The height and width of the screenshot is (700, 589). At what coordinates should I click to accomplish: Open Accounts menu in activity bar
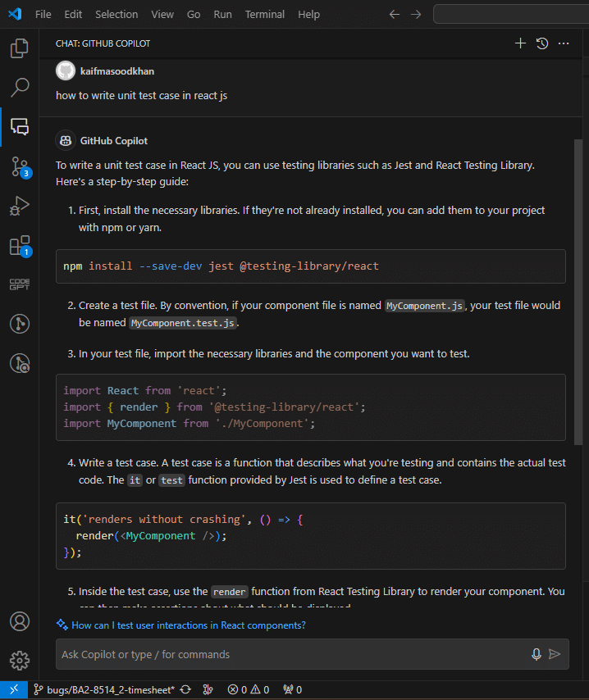click(19, 621)
